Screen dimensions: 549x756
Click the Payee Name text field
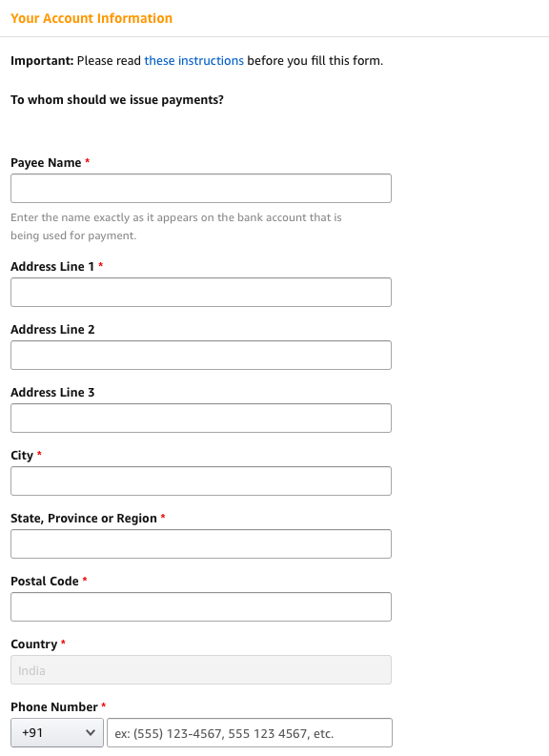coord(201,188)
